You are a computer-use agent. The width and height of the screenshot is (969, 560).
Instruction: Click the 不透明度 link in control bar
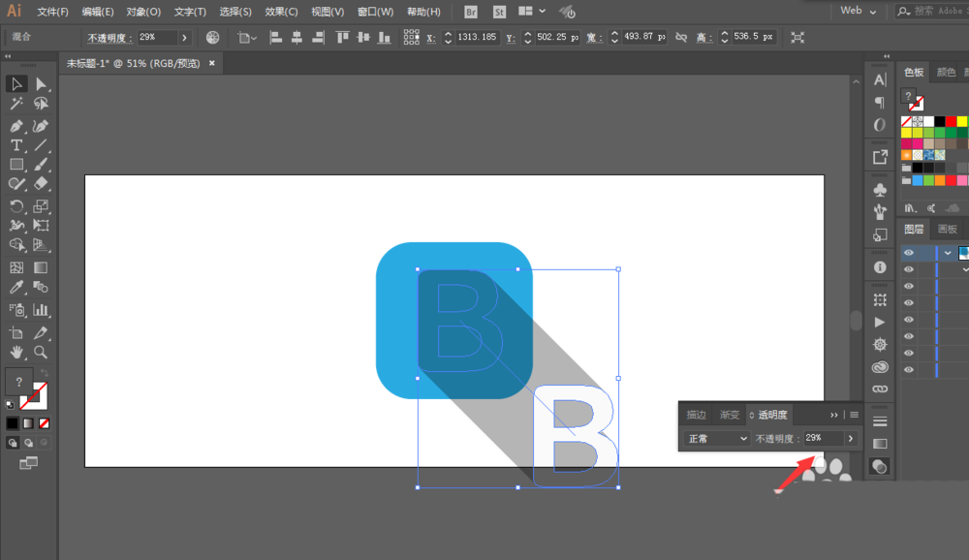(110, 38)
